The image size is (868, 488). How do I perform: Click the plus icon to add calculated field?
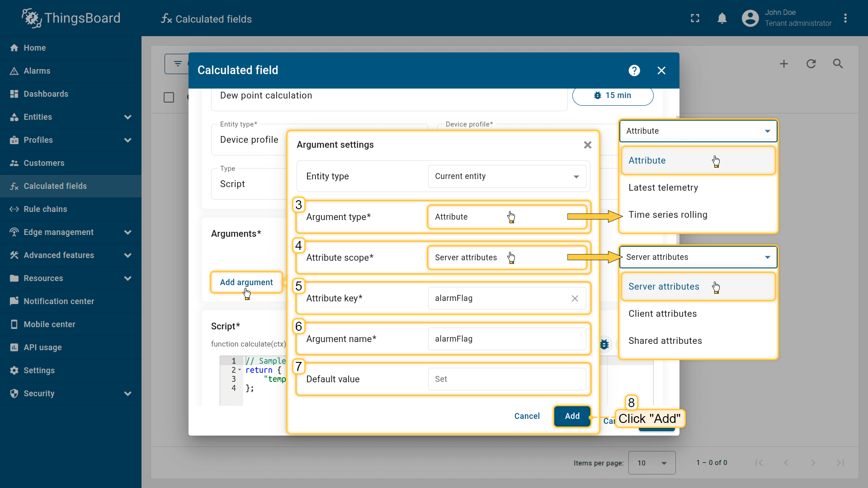(x=784, y=64)
